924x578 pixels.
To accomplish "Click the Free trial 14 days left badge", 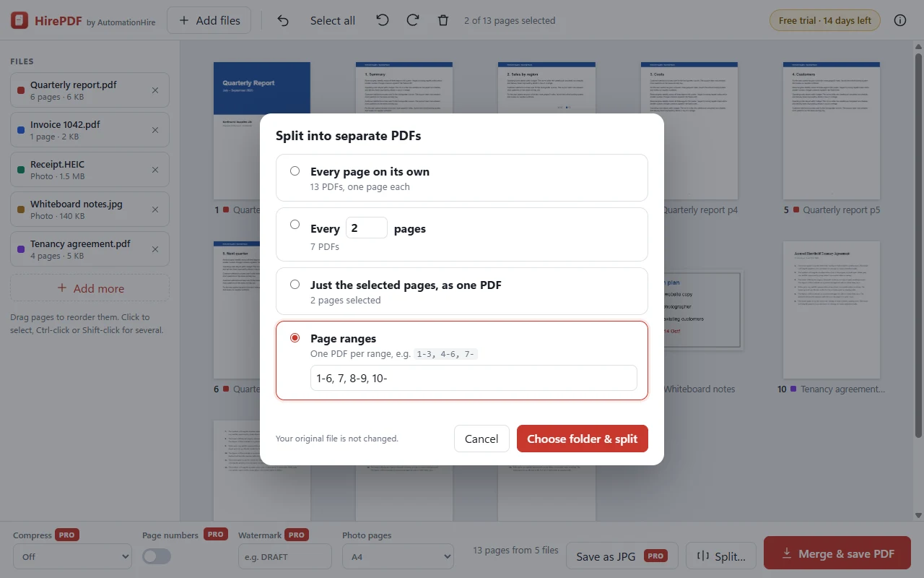I will (825, 20).
